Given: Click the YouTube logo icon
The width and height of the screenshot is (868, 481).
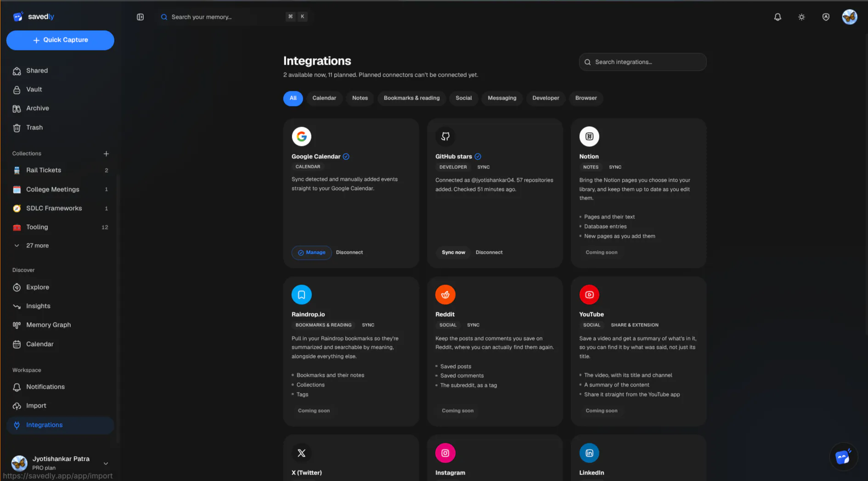Looking at the screenshot, I should 589,295.
